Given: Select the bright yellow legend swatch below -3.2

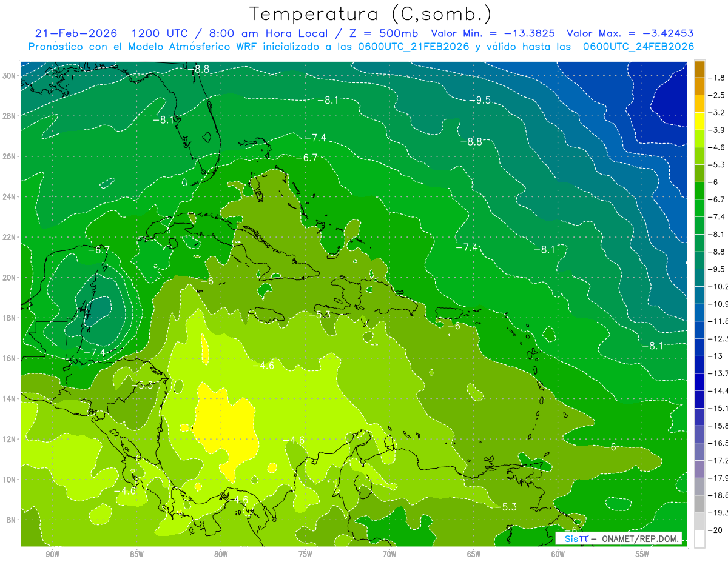Looking at the screenshot, I should coord(699,121).
